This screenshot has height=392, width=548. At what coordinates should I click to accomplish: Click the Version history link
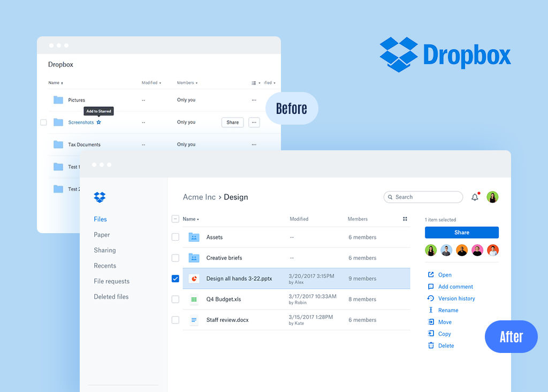coord(457,298)
